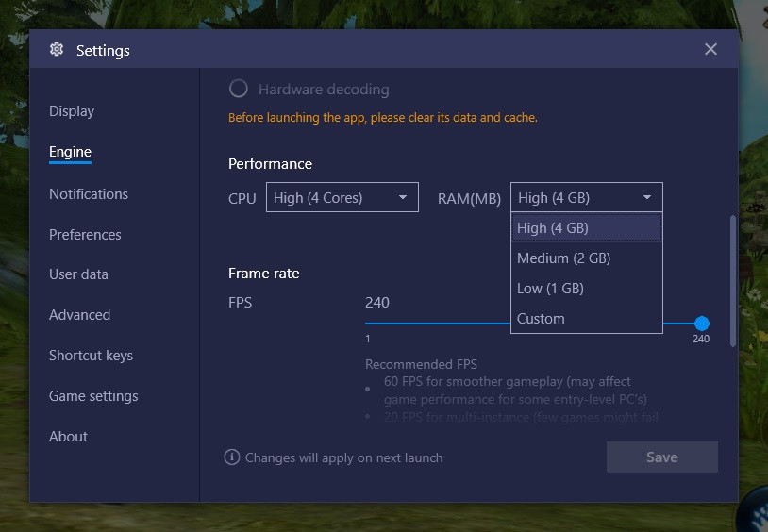Viewport: 768px width, 532px height.
Task: Choose High (4 GB) from RAM list
Action: coord(586,227)
